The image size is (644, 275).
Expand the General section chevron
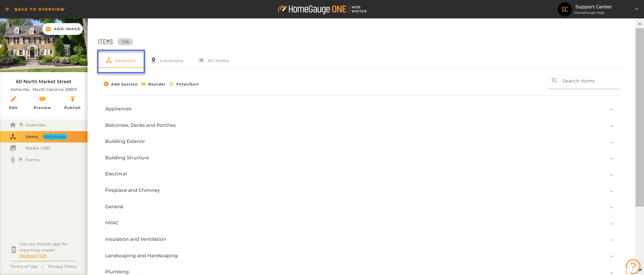point(611,208)
